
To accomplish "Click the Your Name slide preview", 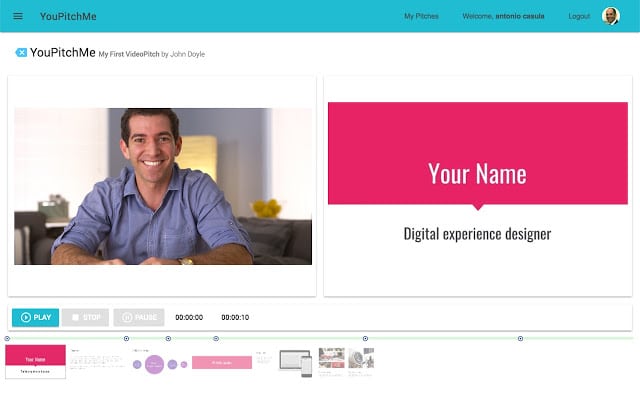I will point(477,185).
